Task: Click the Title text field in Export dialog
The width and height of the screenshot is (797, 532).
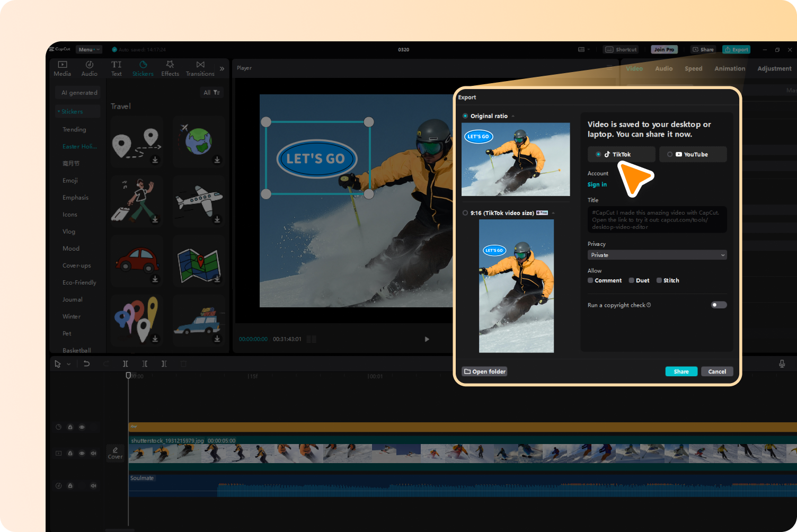Action: click(x=657, y=219)
